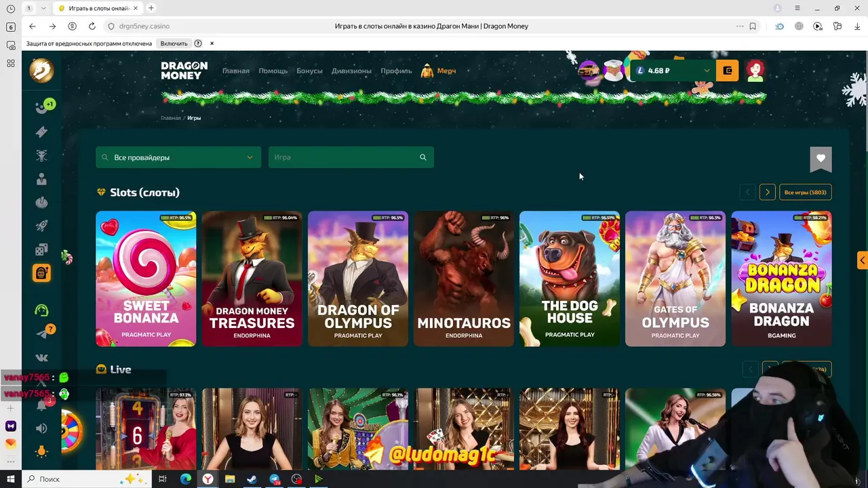
Task: Open the Профиль navigation item
Action: [396, 70]
